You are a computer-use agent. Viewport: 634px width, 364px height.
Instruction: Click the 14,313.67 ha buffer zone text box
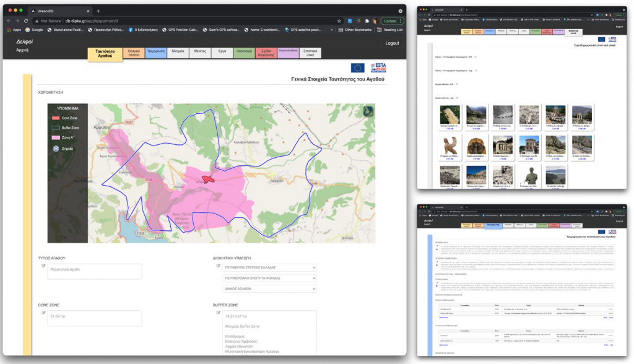[269, 333]
